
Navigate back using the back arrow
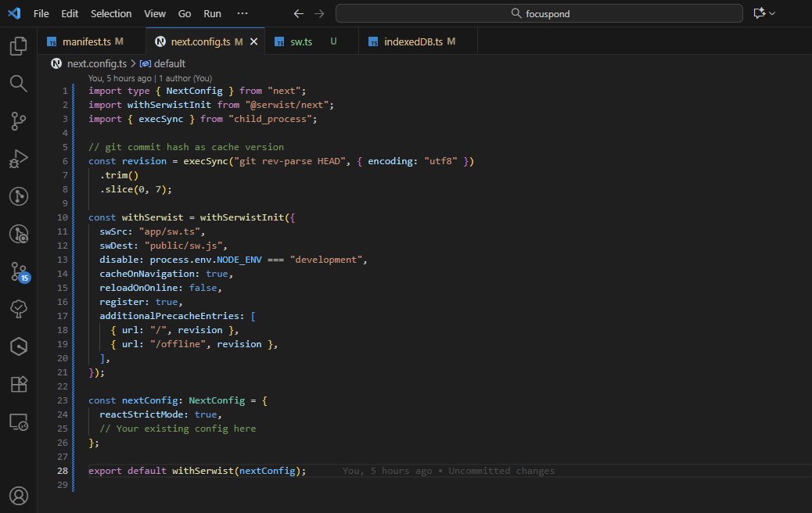pyautogui.click(x=298, y=13)
